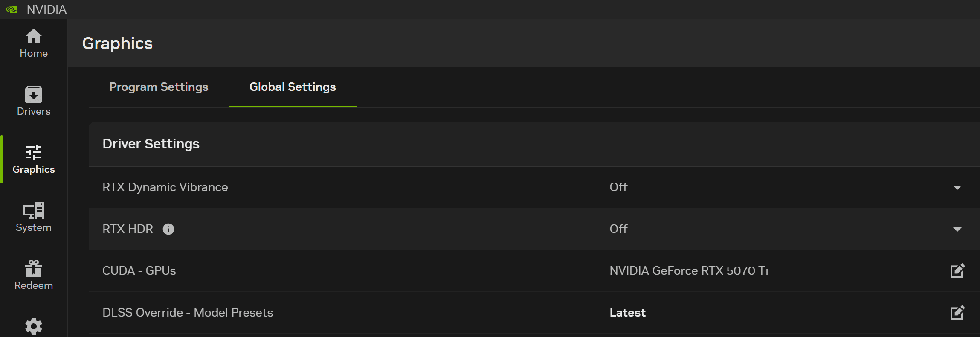The height and width of the screenshot is (337, 980).
Task: Switch to the Program Settings tab
Action: click(159, 87)
